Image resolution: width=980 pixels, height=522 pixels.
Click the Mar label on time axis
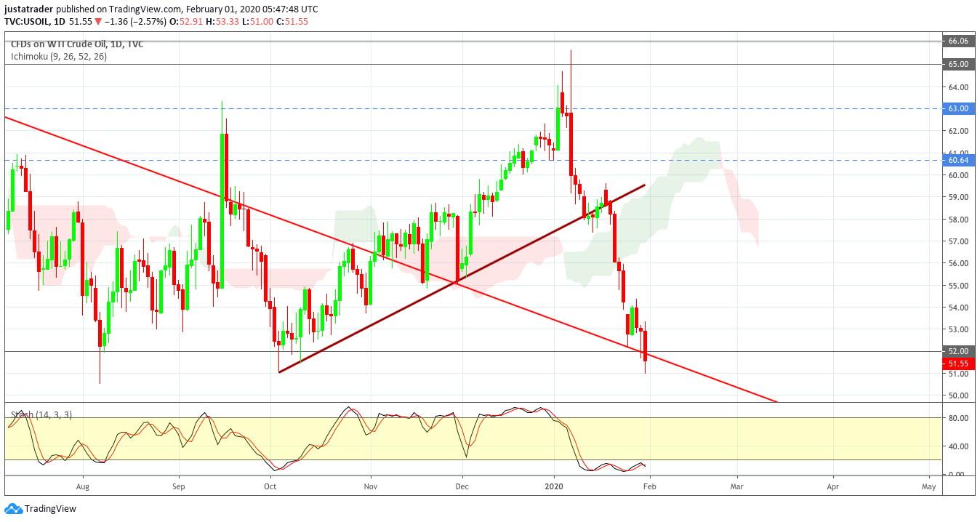pyautogui.click(x=737, y=486)
